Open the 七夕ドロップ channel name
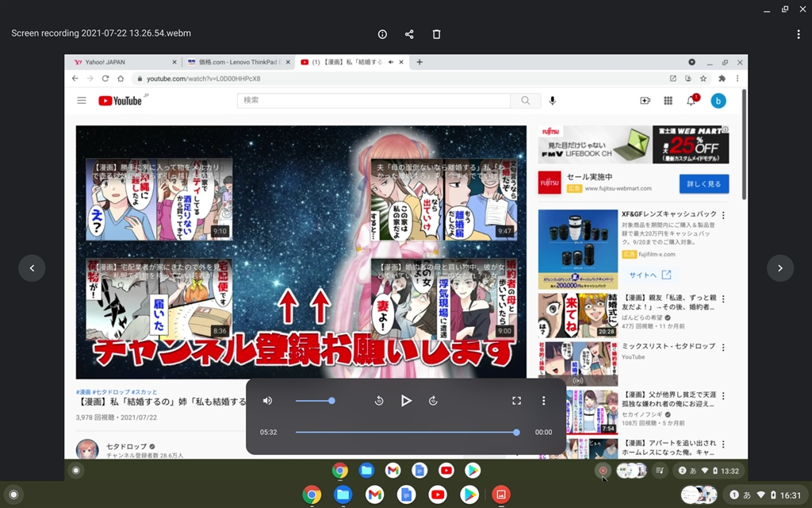This screenshot has height=508, width=812. click(x=127, y=446)
